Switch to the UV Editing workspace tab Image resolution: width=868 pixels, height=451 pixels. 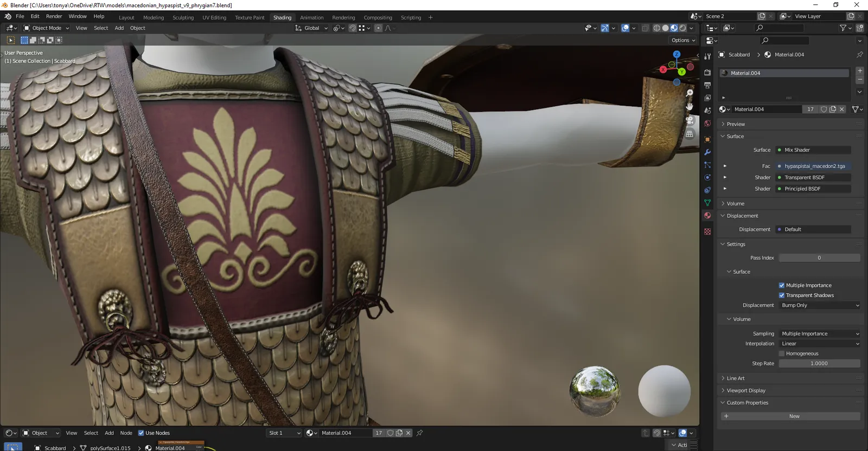tap(214, 18)
